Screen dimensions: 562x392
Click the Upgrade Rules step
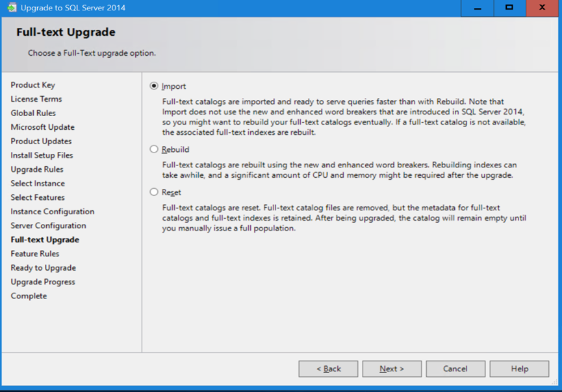pyautogui.click(x=37, y=169)
